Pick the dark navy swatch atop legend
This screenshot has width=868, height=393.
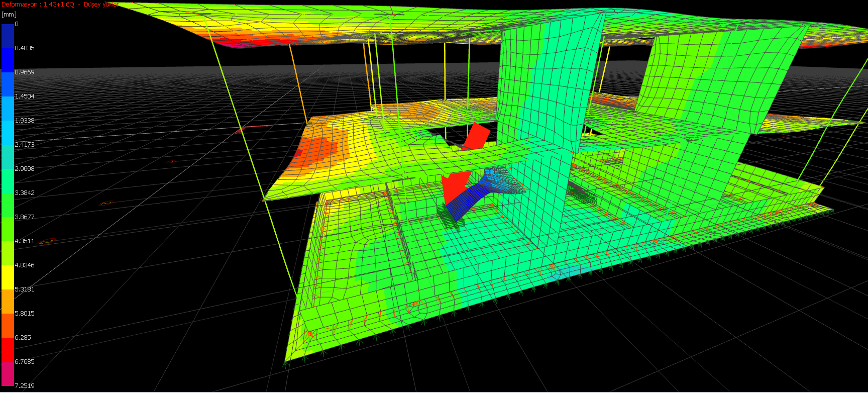click(x=8, y=36)
